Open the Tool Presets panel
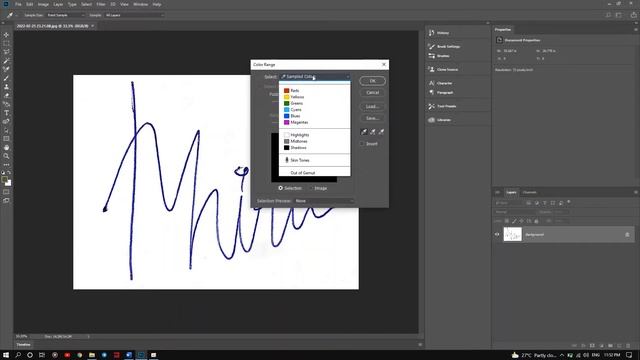 pos(442,106)
